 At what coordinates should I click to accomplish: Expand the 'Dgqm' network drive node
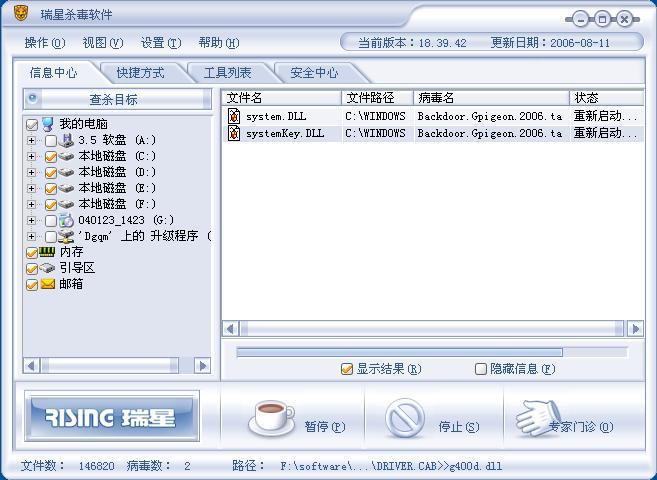tap(31, 236)
